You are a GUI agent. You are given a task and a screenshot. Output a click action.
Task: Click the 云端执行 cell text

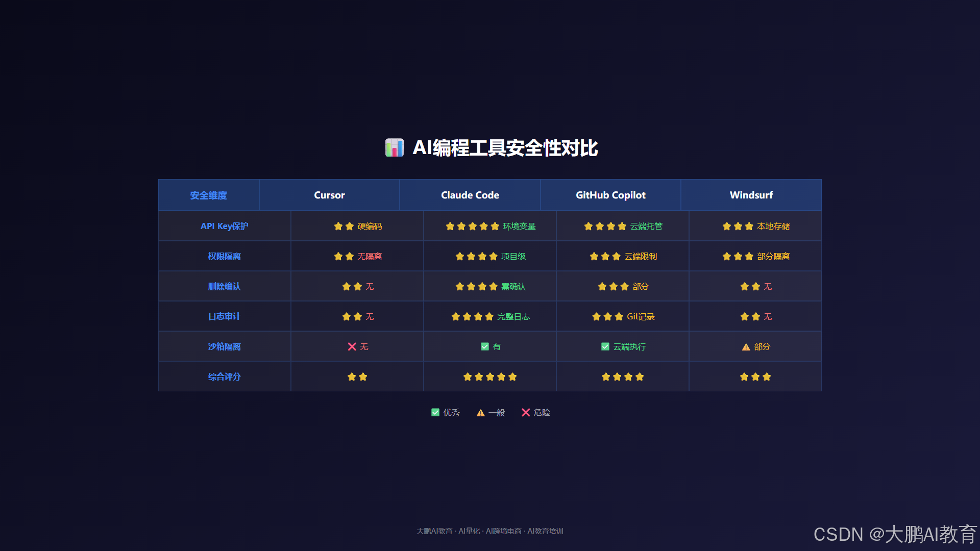629,347
